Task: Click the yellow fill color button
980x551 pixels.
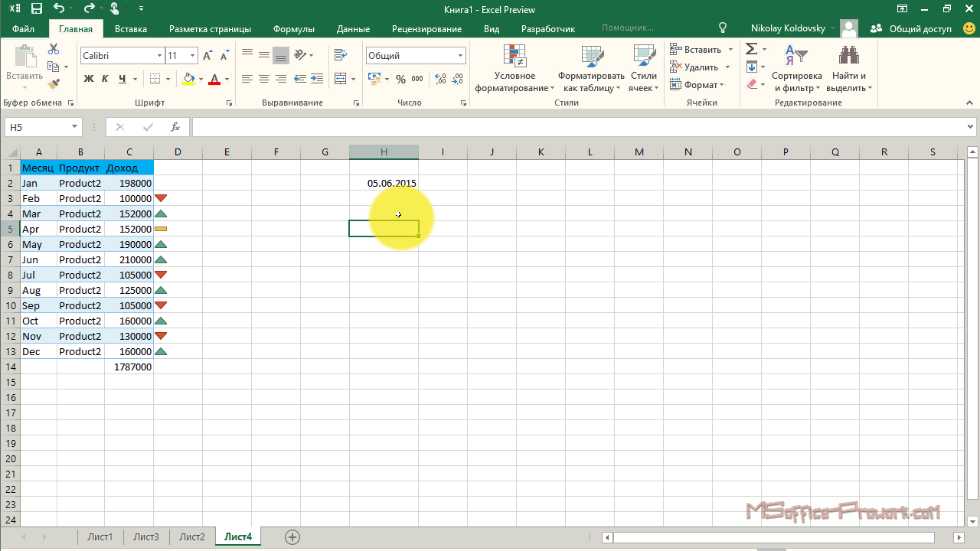Action: tap(188, 79)
